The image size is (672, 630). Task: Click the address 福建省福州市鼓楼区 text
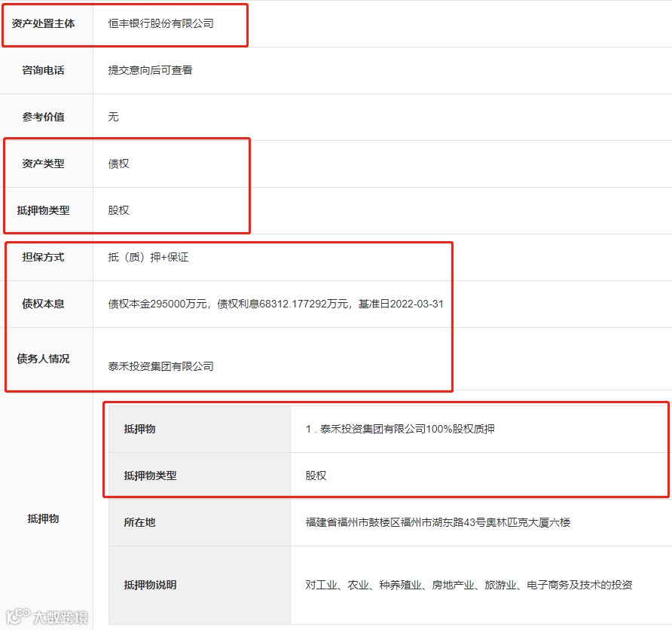(x=438, y=522)
